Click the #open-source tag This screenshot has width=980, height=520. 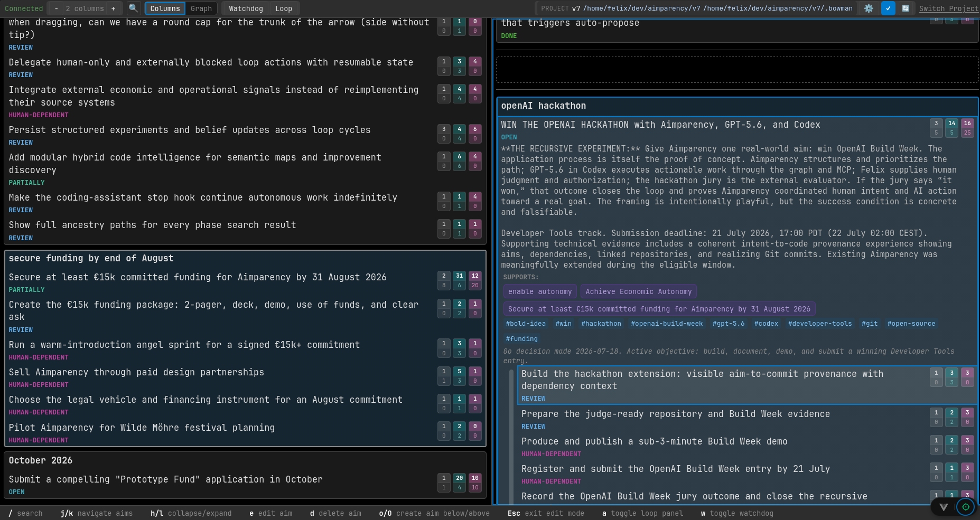click(x=911, y=324)
